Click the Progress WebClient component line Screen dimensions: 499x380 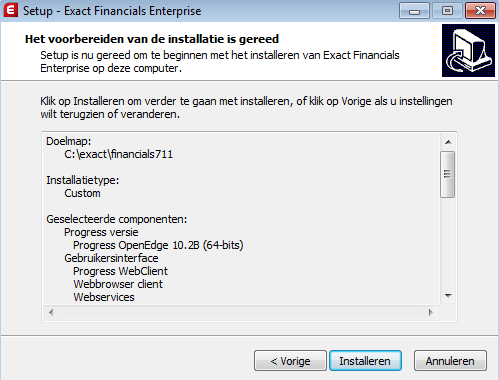[120, 271]
